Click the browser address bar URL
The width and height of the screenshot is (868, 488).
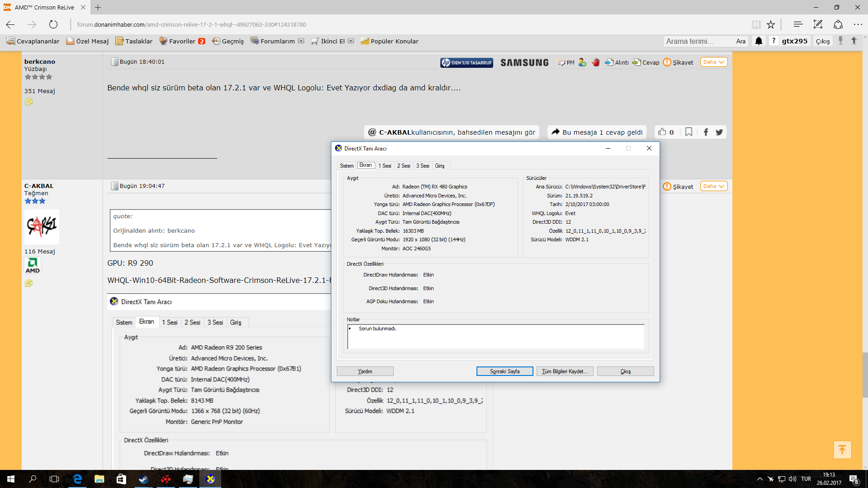pos(192,24)
